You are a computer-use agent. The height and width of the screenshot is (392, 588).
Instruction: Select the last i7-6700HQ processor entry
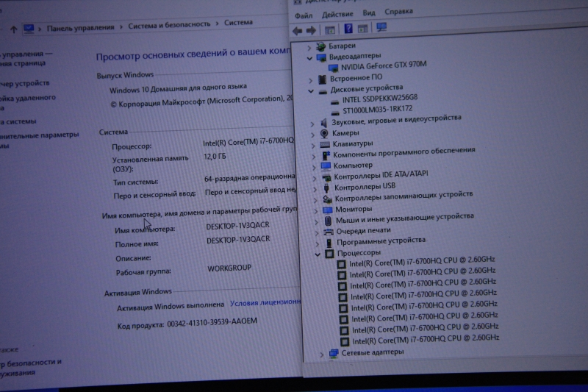click(426, 340)
